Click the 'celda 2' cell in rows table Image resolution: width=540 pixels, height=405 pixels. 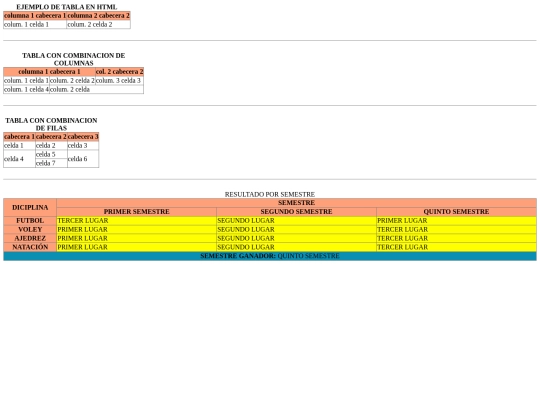point(51,146)
